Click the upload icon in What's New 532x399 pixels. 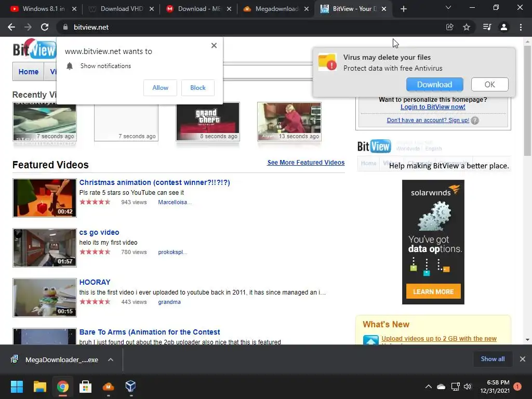(370, 340)
